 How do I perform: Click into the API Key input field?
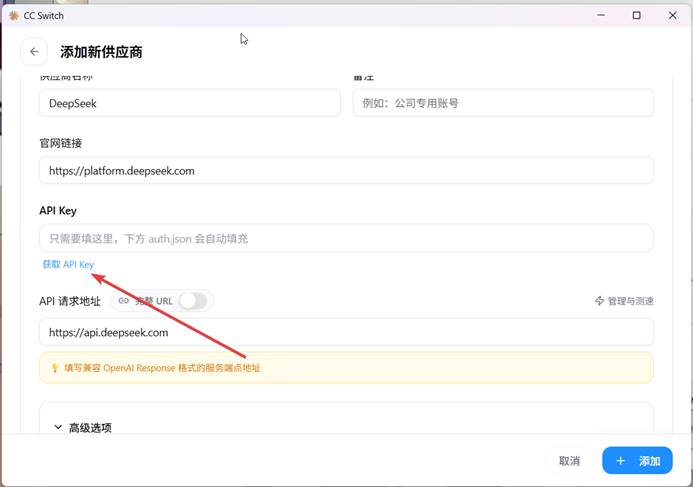(346, 239)
